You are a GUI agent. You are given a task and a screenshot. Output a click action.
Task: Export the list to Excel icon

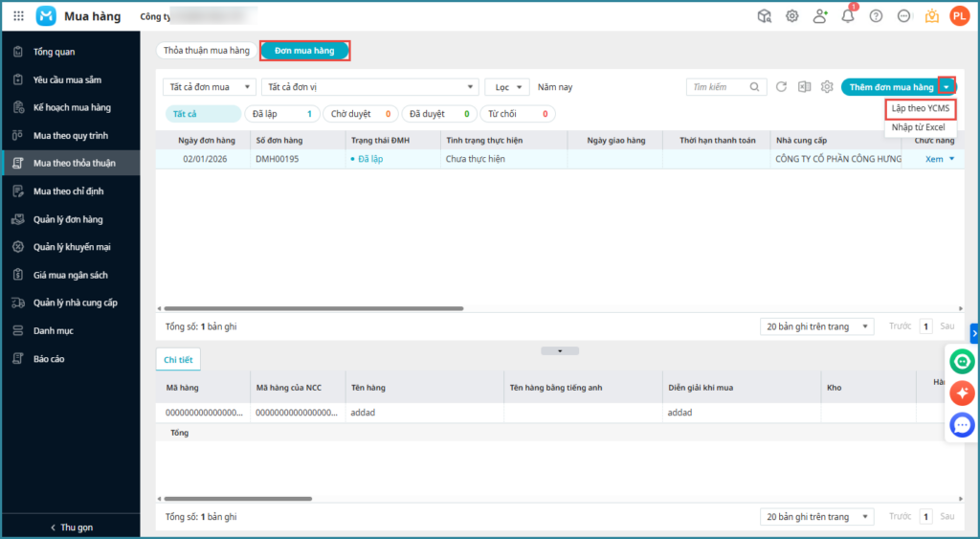click(x=804, y=87)
